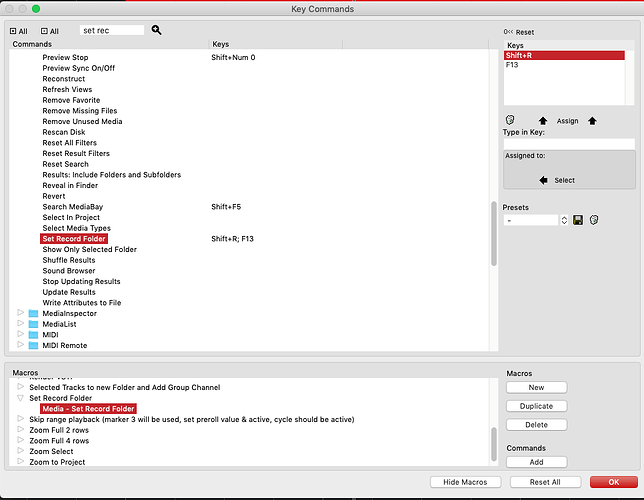Select the Sound Browser command
Screen dimensions: 644x500
pos(69,271)
